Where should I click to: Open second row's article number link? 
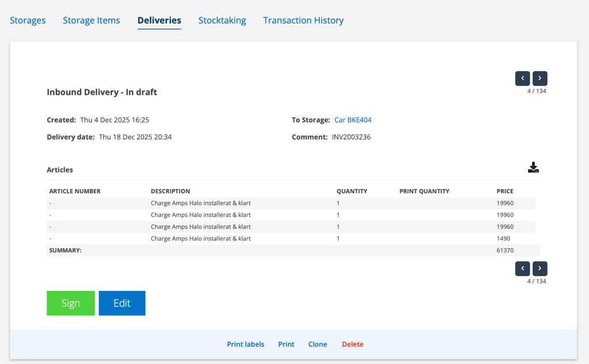[x=51, y=215]
